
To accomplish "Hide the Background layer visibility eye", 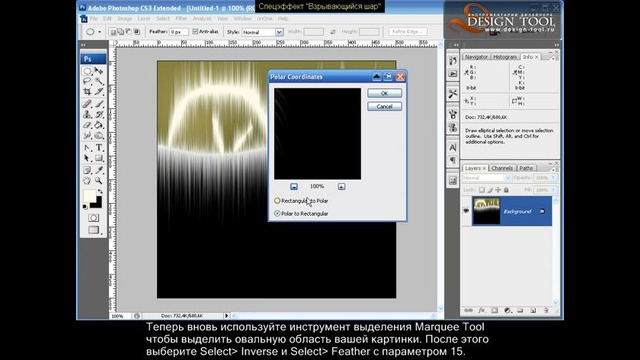I will click(x=466, y=211).
